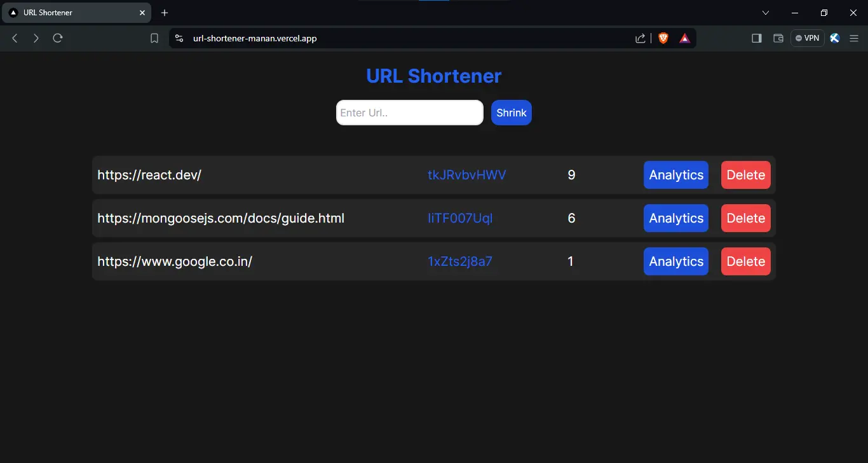Delete the google.co.in entry
This screenshot has height=463, width=868.
coord(746,261)
